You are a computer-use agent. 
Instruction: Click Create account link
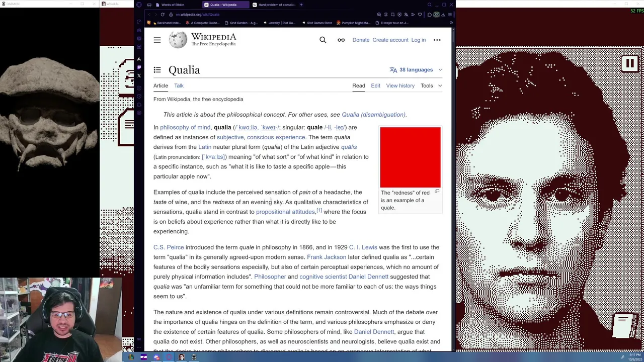[x=390, y=40]
